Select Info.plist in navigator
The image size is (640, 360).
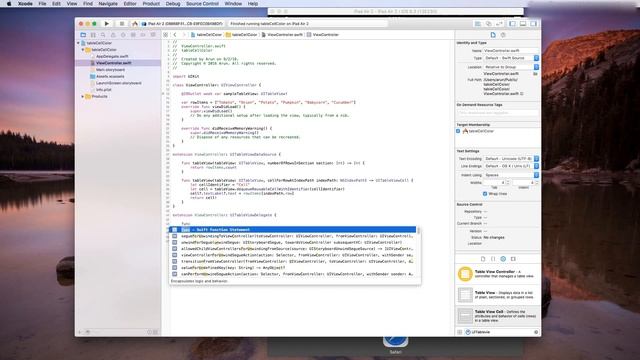[x=104, y=89]
